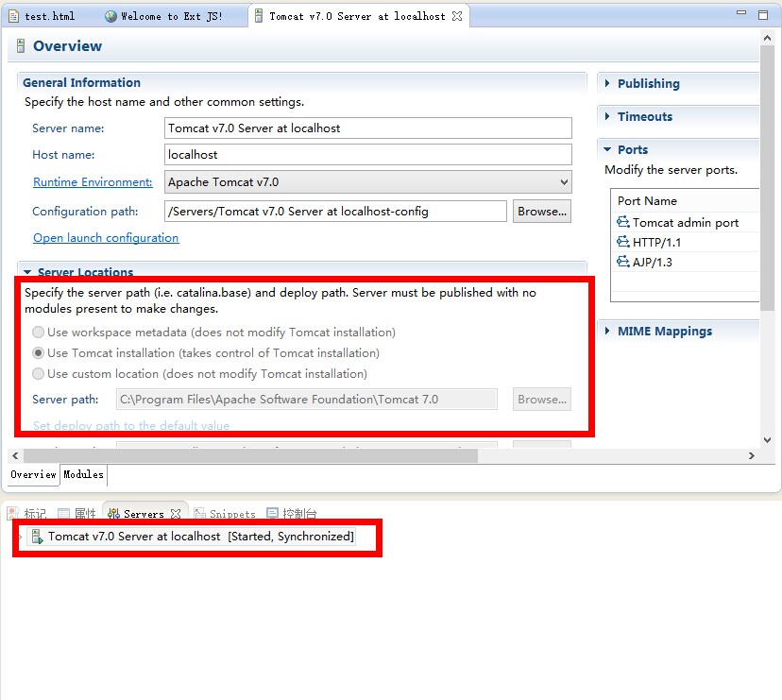Click the Server path input field
The width and height of the screenshot is (782, 700).
point(307,400)
